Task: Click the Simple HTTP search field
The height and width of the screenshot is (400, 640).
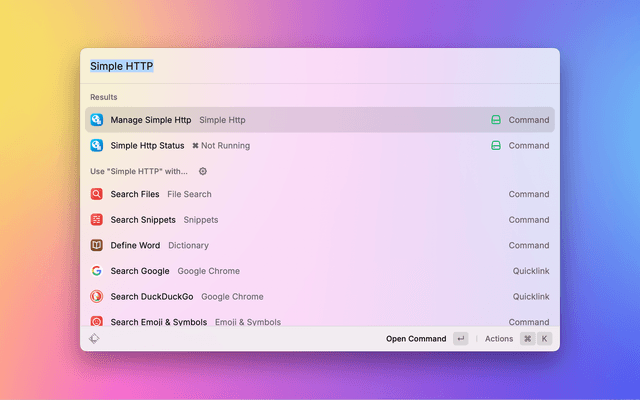Action: coord(300,66)
